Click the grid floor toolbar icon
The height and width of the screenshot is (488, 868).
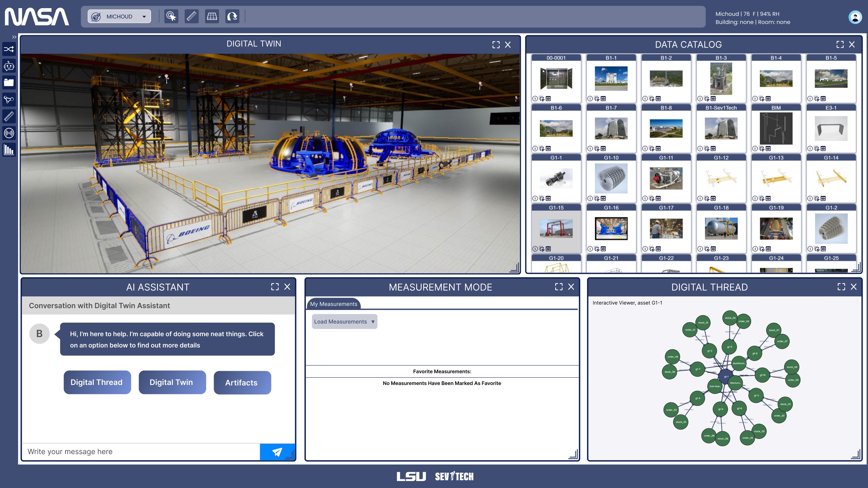point(212,17)
